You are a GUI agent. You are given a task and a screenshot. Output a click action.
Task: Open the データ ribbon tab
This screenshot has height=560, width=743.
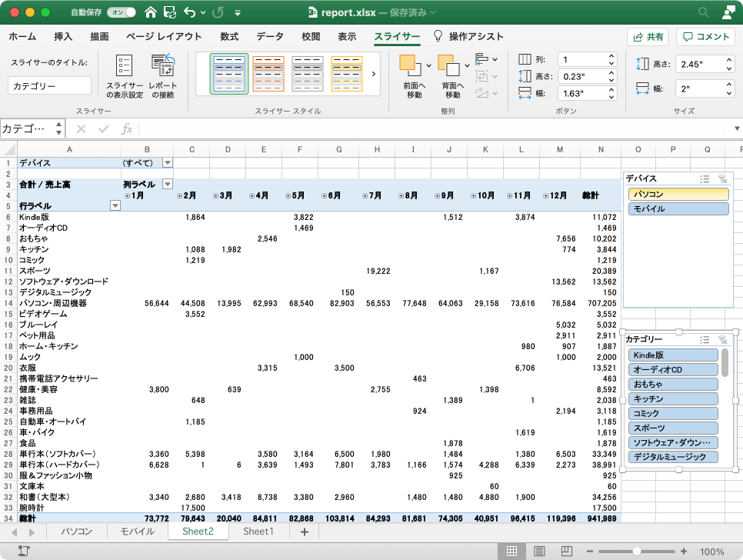(269, 37)
